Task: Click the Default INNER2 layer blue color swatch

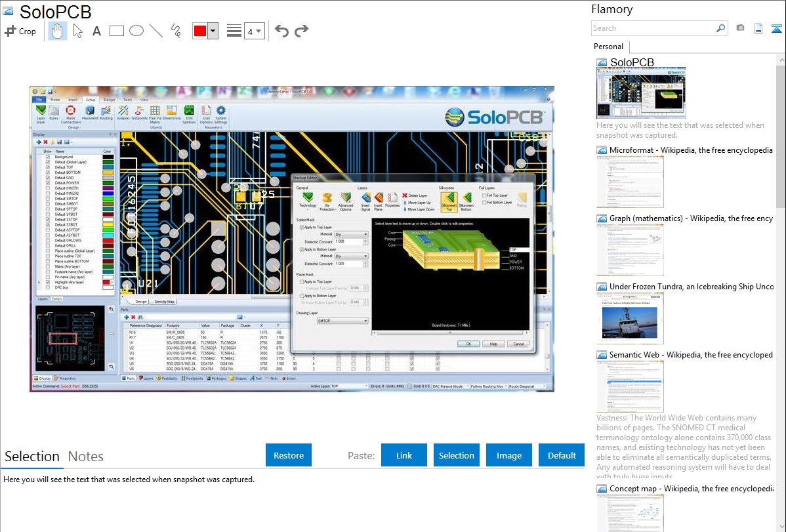Action: click(108, 194)
